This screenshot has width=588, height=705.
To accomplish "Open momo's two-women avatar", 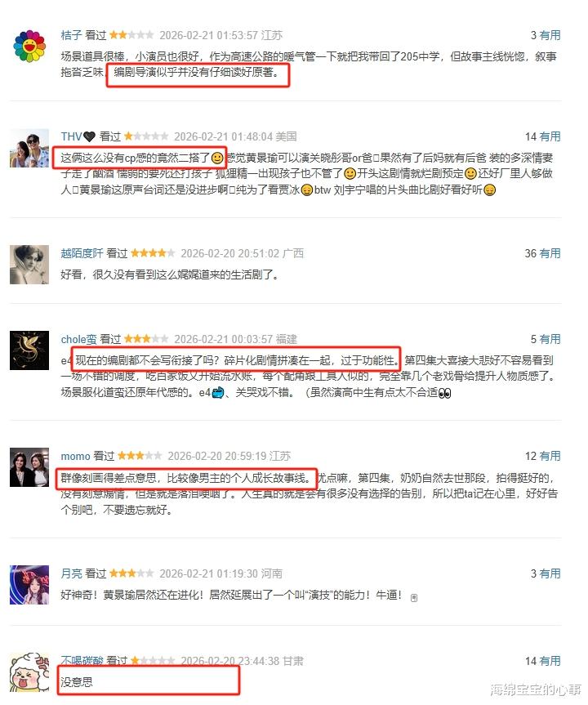I will (29, 467).
